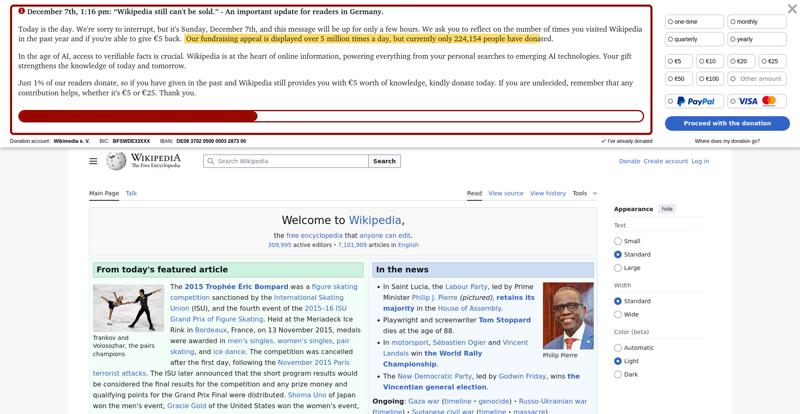Choose Visa/Mastercard card payment option
The image size is (800, 414).
[757, 101]
